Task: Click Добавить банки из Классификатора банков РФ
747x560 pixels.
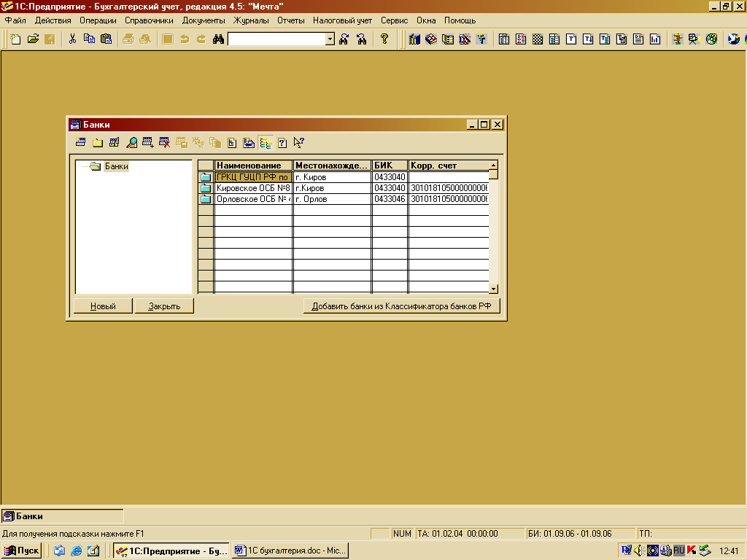Action: [401, 306]
